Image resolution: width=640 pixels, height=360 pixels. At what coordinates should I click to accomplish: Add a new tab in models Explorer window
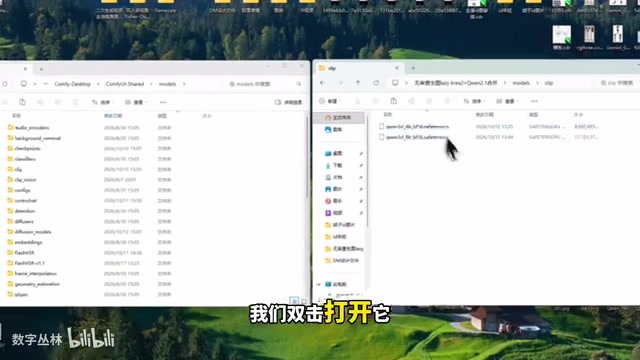coord(41,69)
